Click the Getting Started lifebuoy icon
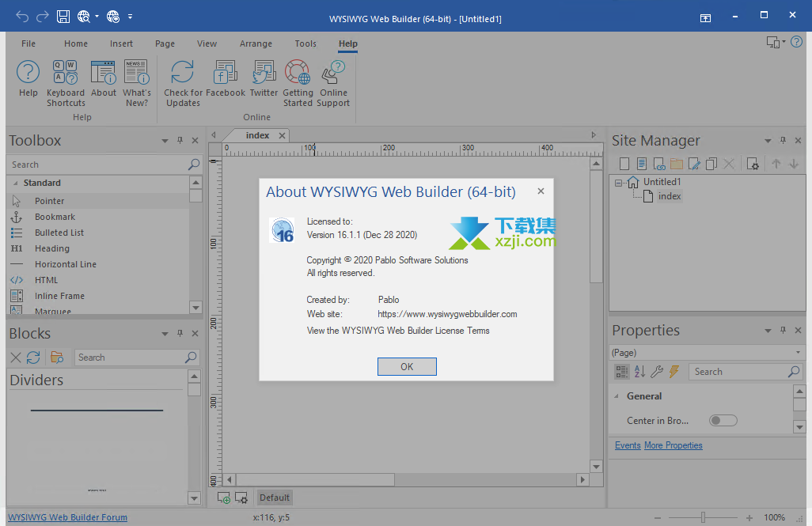This screenshot has height=526, width=812. tap(298, 73)
